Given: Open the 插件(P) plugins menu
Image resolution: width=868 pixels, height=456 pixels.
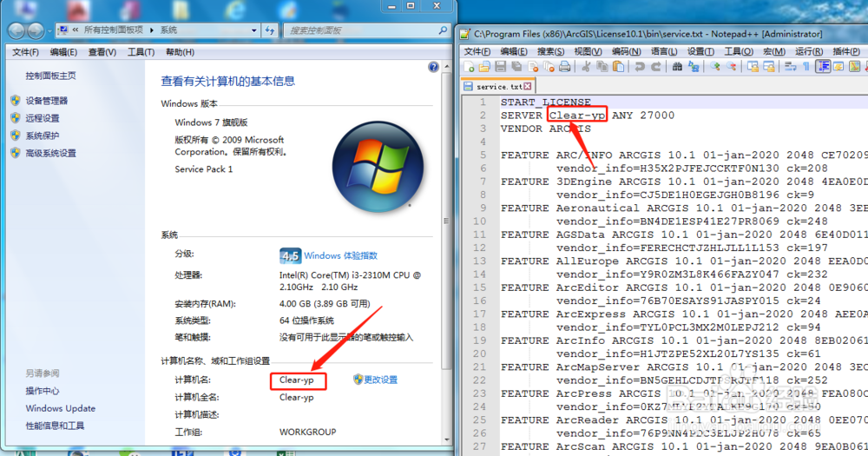Looking at the screenshot, I should (x=845, y=51).
